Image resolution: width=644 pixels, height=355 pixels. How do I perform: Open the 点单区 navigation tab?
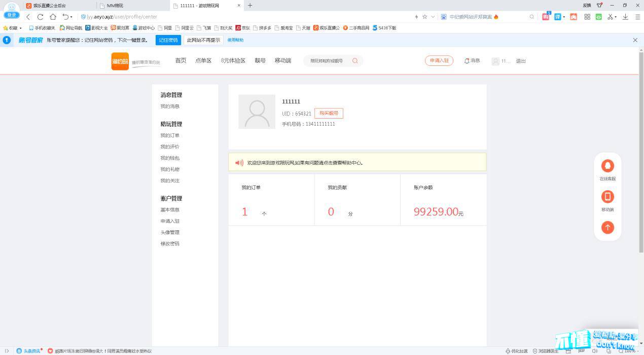(203, 61)
